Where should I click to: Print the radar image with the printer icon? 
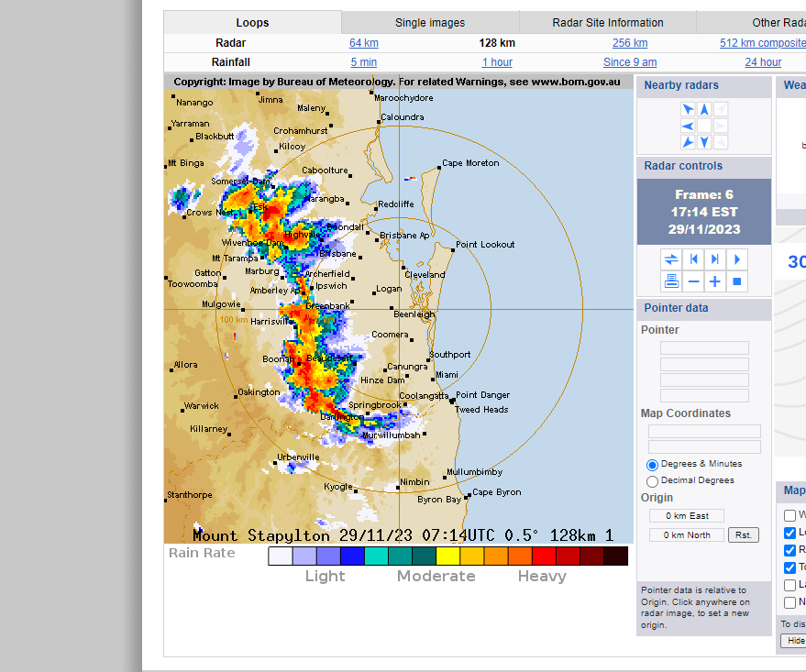(x=671, y=281)
